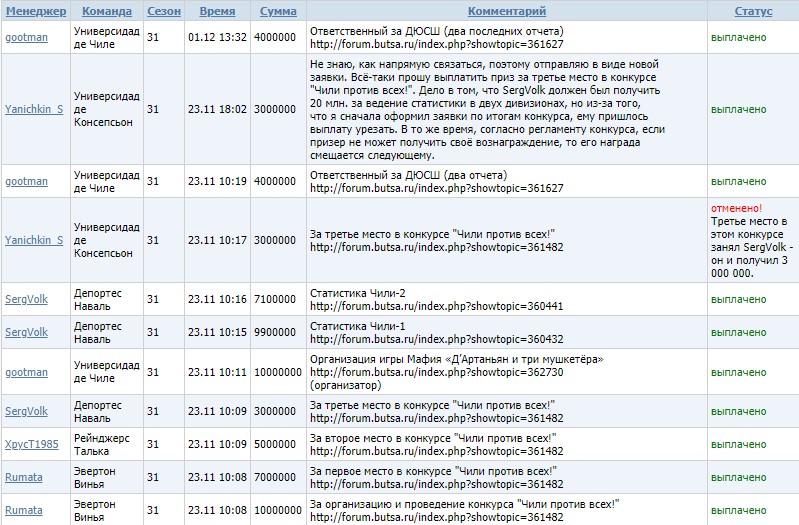Open Yanichkin_S link in 23.11 10:17 row
The height and width of the screenshot is (525, 799).
pyautogui.click(x=34, y=240)
